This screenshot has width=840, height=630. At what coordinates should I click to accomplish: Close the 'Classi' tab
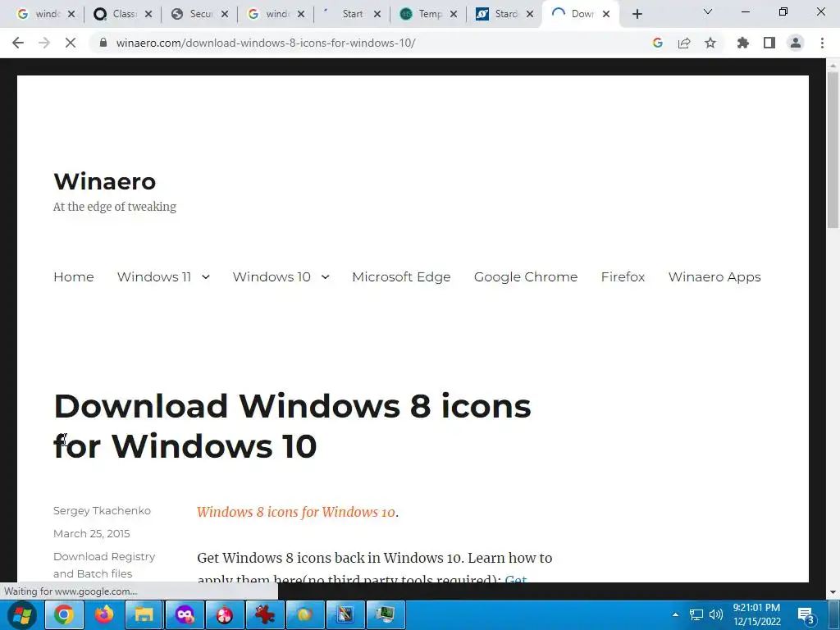coord(148,15)
